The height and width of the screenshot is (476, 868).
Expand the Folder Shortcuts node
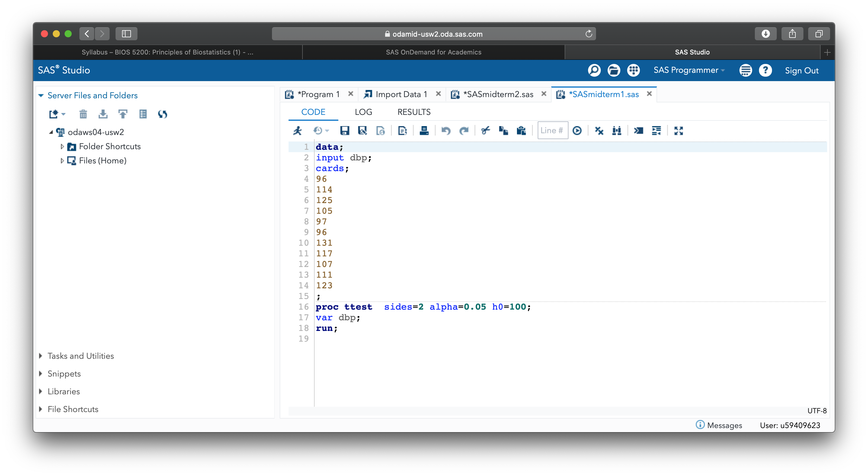[x=62, y=147]
